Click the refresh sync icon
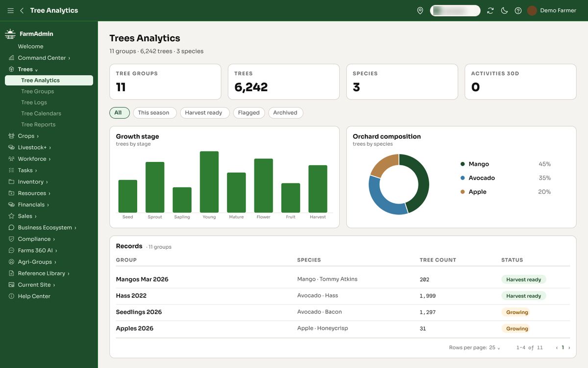 (x=490, y=10)
